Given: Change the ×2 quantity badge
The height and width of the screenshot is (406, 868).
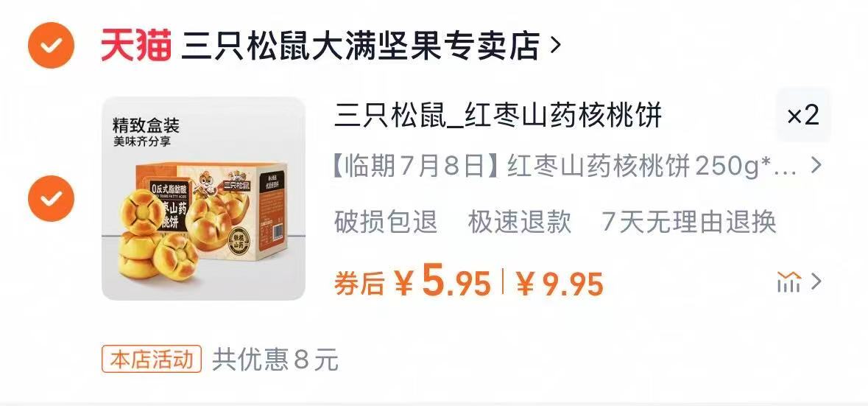Looking at the screenshot, I should tap(803, 115).
